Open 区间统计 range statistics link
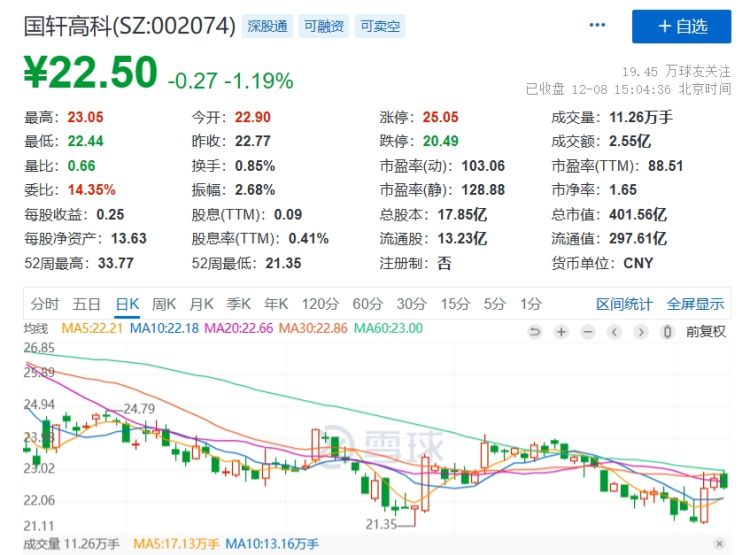Image resolution: width=750 pixels, height=555 pixels. tap(624, 304)
